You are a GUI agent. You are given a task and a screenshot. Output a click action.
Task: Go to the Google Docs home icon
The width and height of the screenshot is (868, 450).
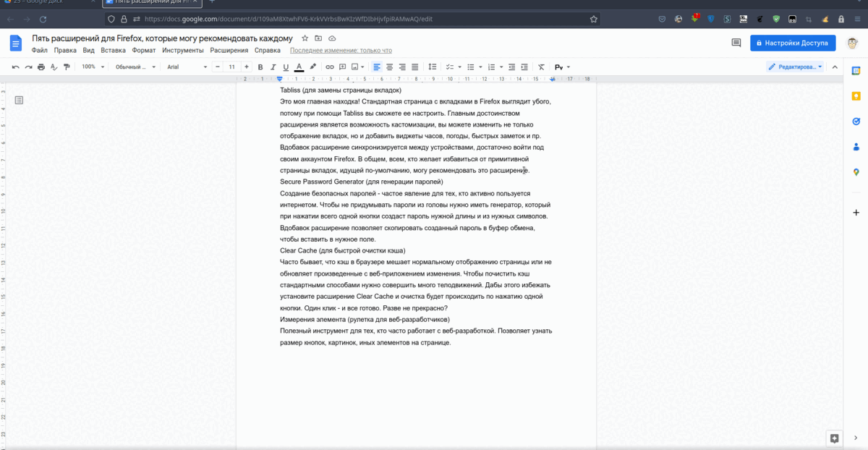point(16,43)
